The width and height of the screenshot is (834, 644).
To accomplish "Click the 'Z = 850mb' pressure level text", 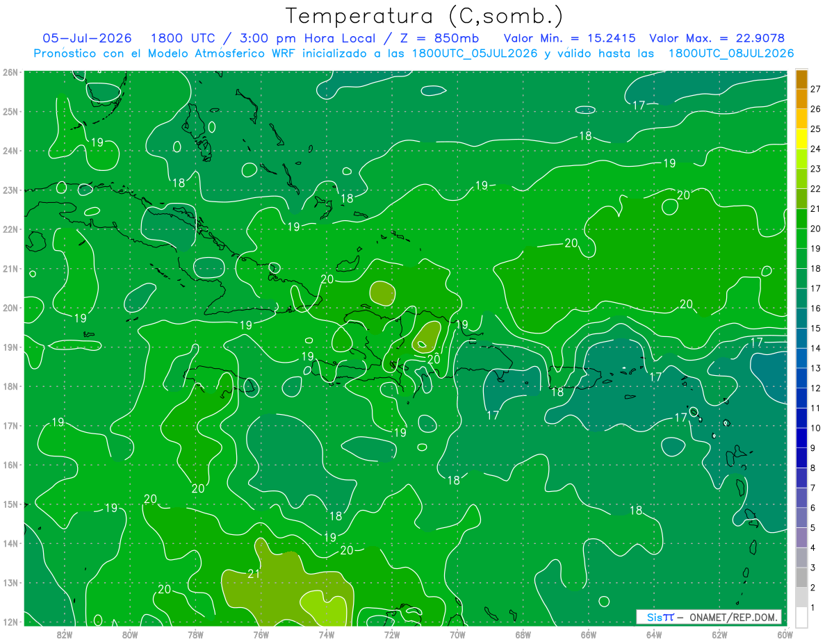I will (439, 38).
